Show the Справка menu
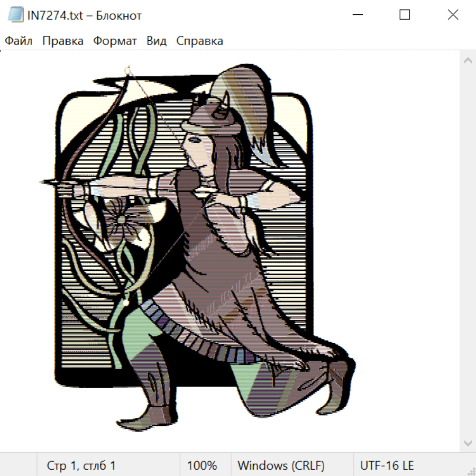The height and width of the screenshot is (476, 476). (199, 41)
